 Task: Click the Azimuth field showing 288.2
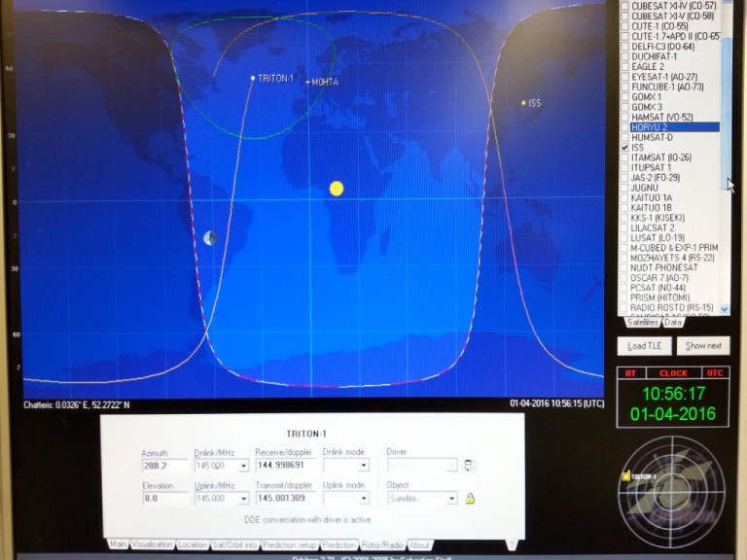[x=164, y=466]
